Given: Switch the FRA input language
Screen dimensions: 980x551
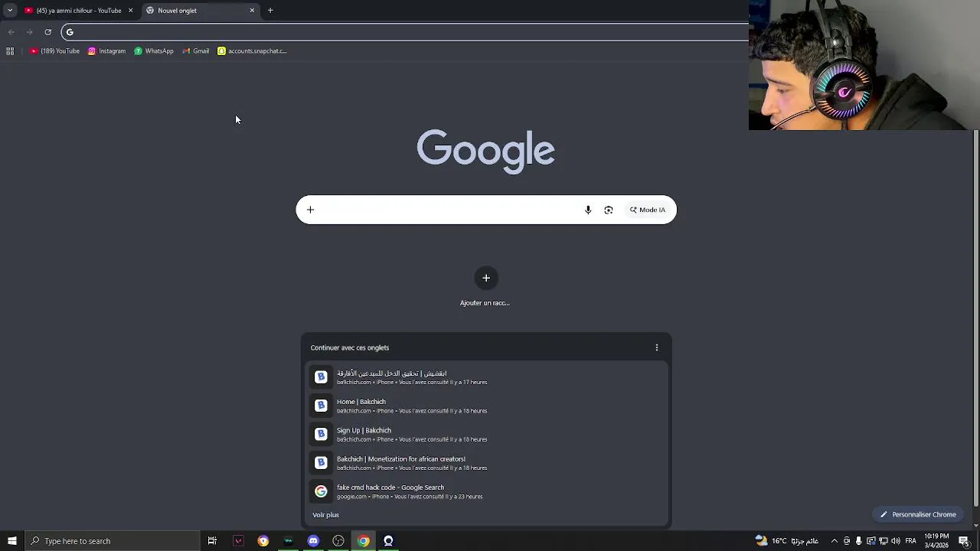Looking at the screenshot, I should (910, 541).
